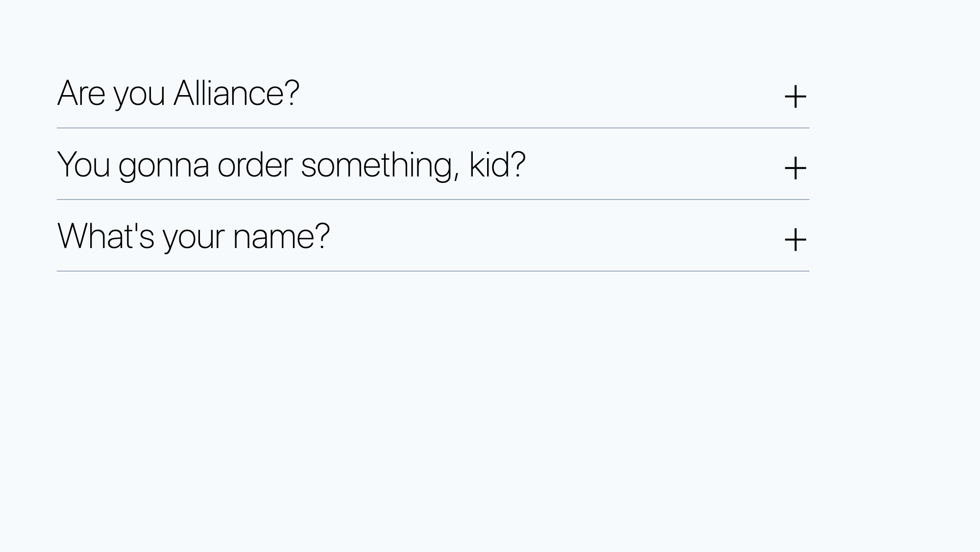Show the answer to "What's your name?"
Image resolution: width=980 pixels, height=552 pixels.
pos(795,240)
